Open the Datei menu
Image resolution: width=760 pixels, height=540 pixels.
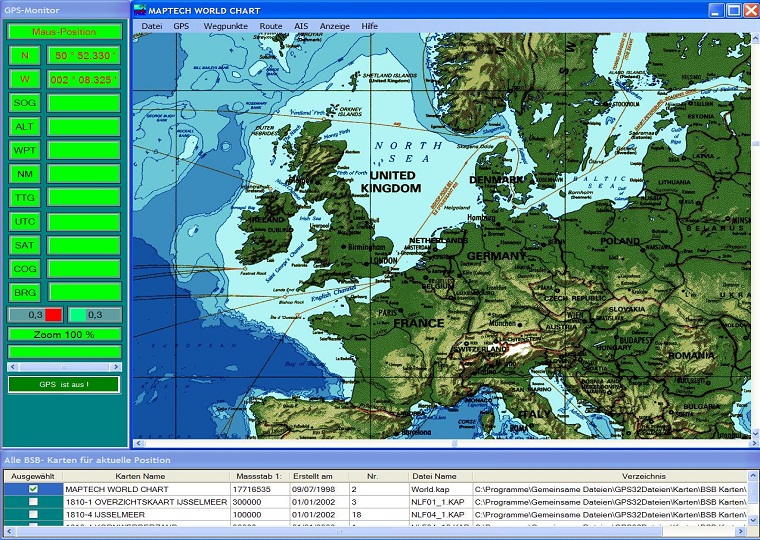(152, 26)
